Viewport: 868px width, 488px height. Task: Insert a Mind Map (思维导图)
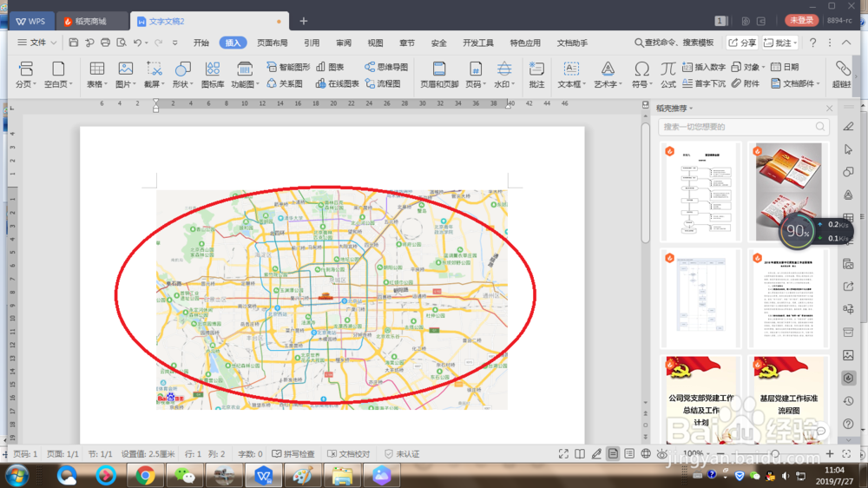(386, 67)
